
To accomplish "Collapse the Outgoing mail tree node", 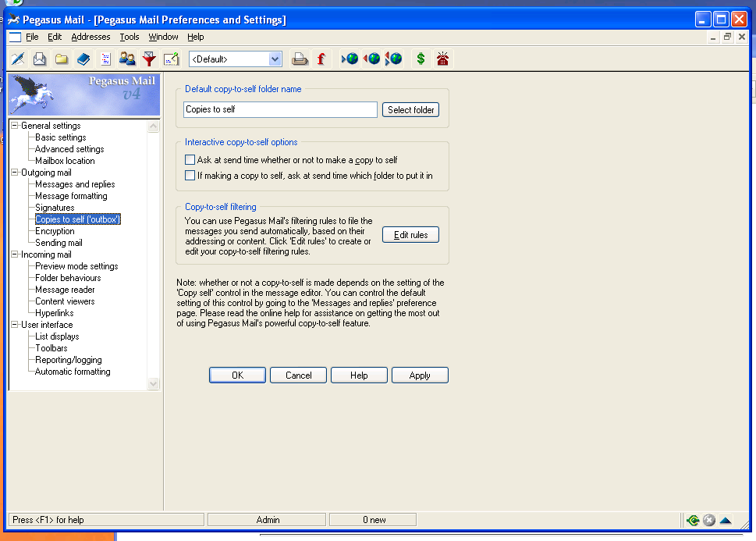I will click(x=15, y=173).
